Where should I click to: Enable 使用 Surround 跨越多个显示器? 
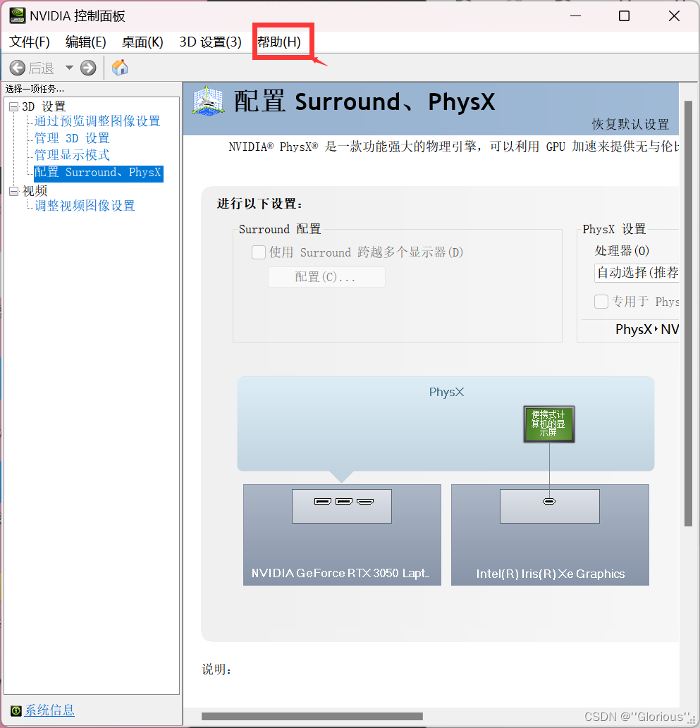tap(259, 252)
